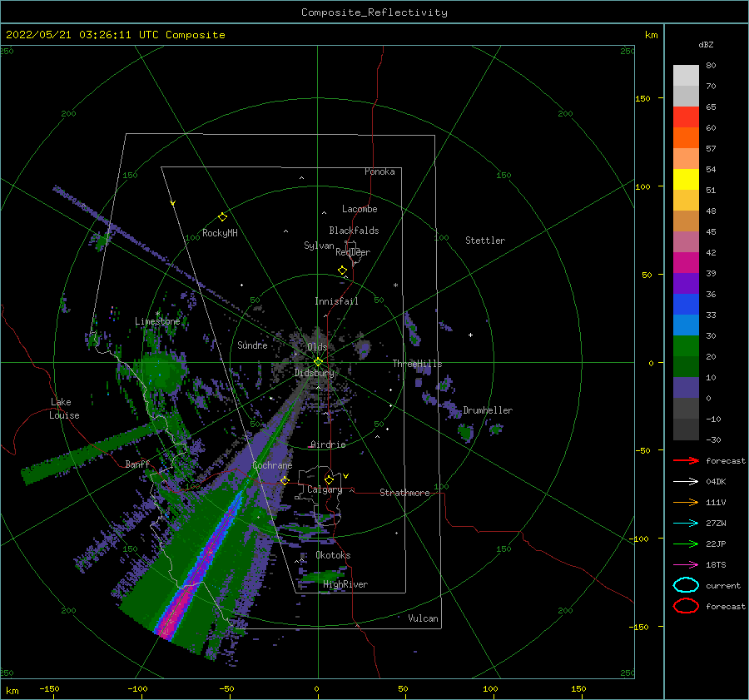Image resolution: width=749 pixels, height=700 pixels.
Task: Click the yellow diamond marker above Calgary label
Action: click(329, 479)
